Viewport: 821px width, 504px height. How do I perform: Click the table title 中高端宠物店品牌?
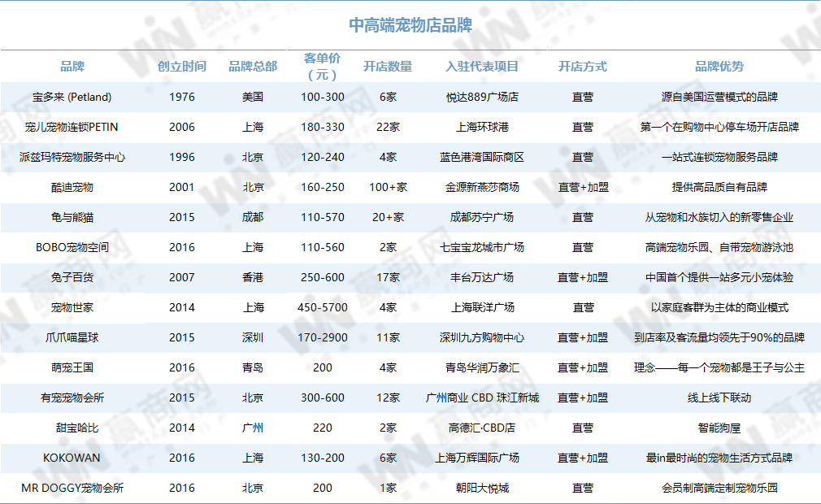[x=410, y=25]
